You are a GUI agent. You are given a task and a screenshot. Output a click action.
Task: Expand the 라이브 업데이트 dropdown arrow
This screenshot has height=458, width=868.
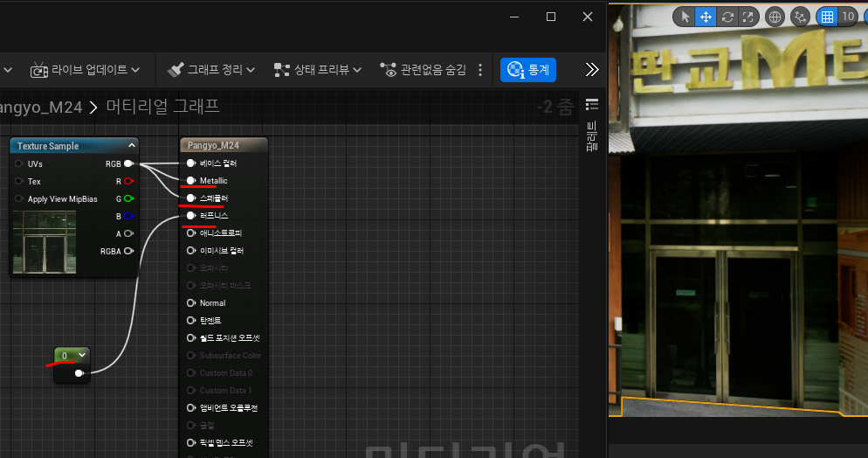[135, 70]
